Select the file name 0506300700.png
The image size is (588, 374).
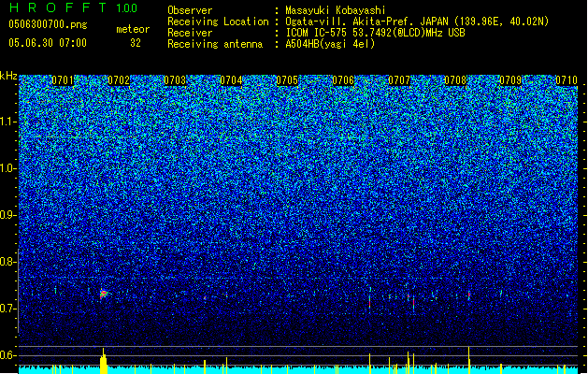48,24
